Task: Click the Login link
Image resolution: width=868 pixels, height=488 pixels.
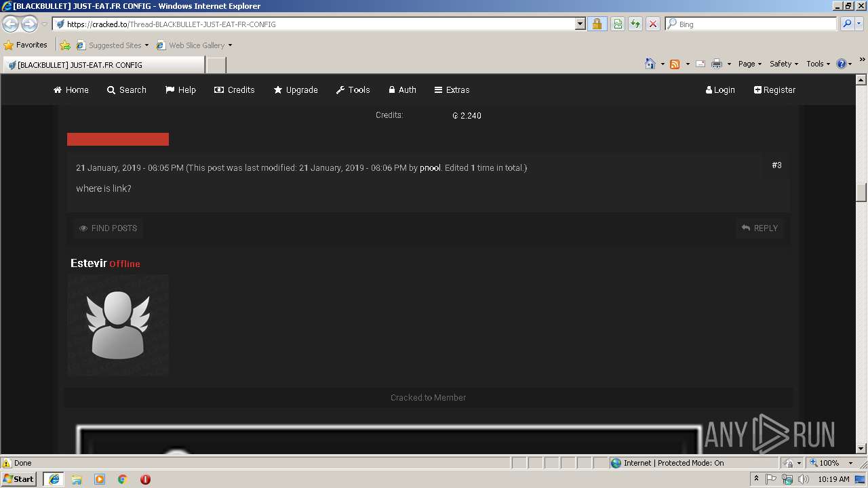Action: coord(720,89)
